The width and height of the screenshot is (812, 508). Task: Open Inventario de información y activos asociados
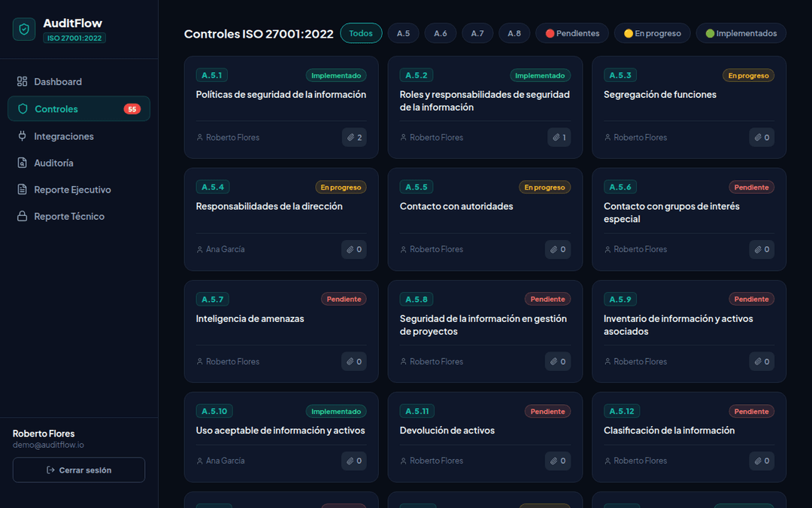tap(678, 325)
